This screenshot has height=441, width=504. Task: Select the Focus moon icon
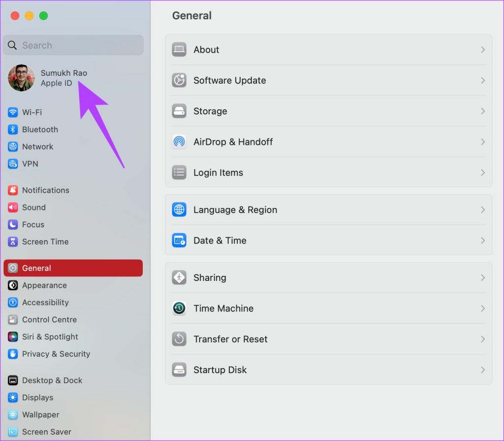pyautogui.click(x=12, y=225)
